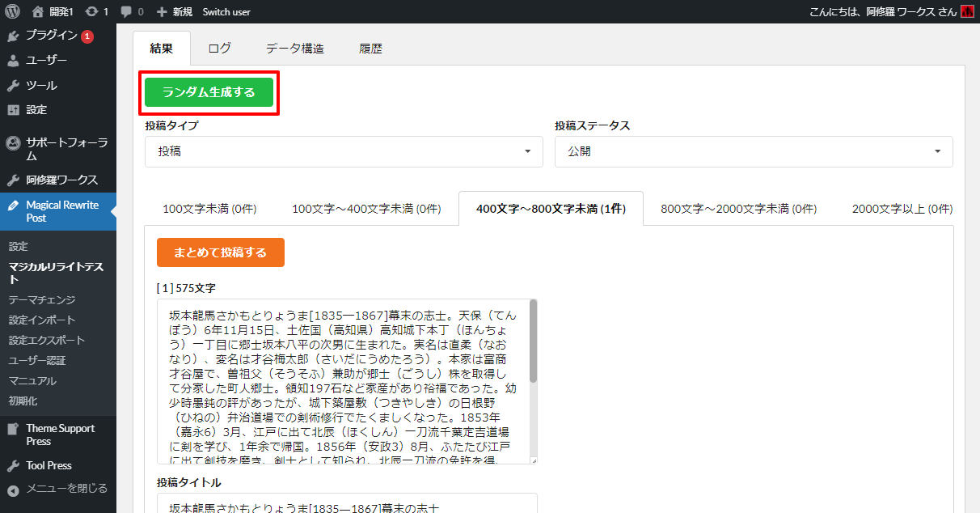
Task: Open the プラグイン plugins menu
Action: pyautogui.click(x=51, y=36)
